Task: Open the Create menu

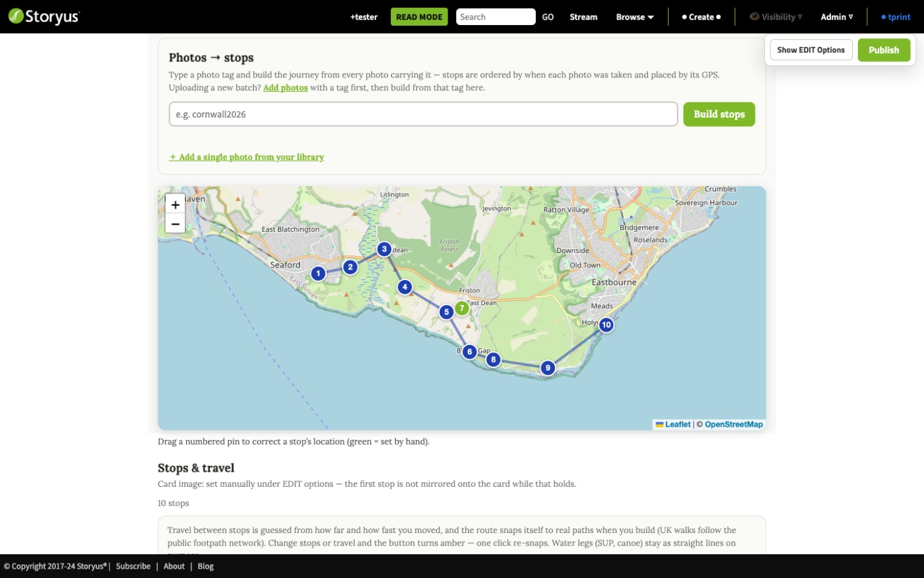Action: 701,17
